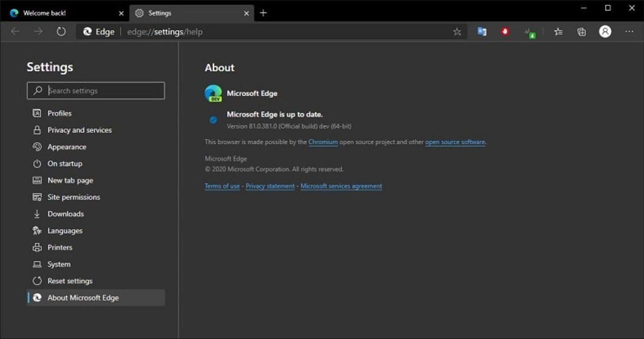Click the profile avatar in the toolbar
This screenshot has width=644, height=339.
click(605, 32)
